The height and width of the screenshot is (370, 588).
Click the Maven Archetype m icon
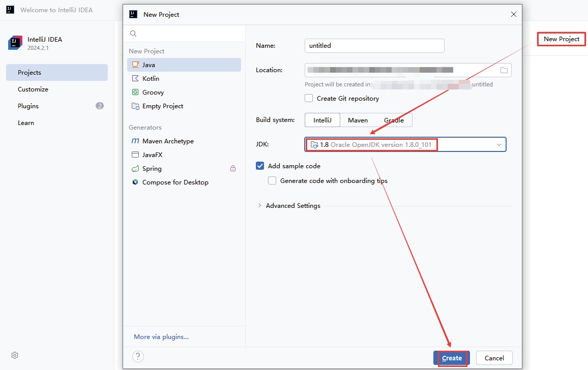135,141
